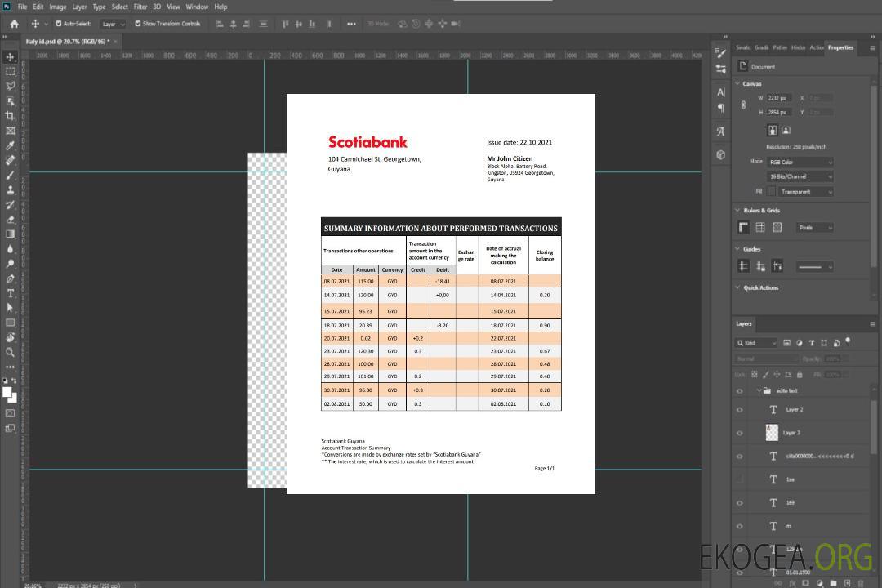882x588 pixels.
Task: Select the Pen tool
Action: (x=10, y=278)
